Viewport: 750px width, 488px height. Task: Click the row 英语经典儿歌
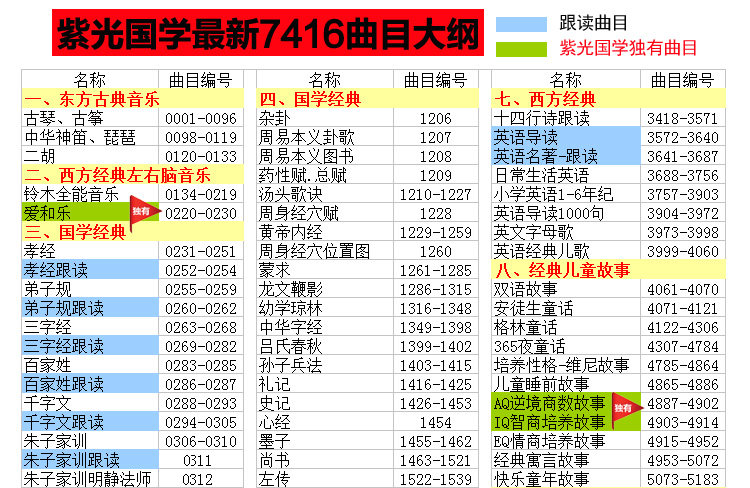[x=608, y=251]
